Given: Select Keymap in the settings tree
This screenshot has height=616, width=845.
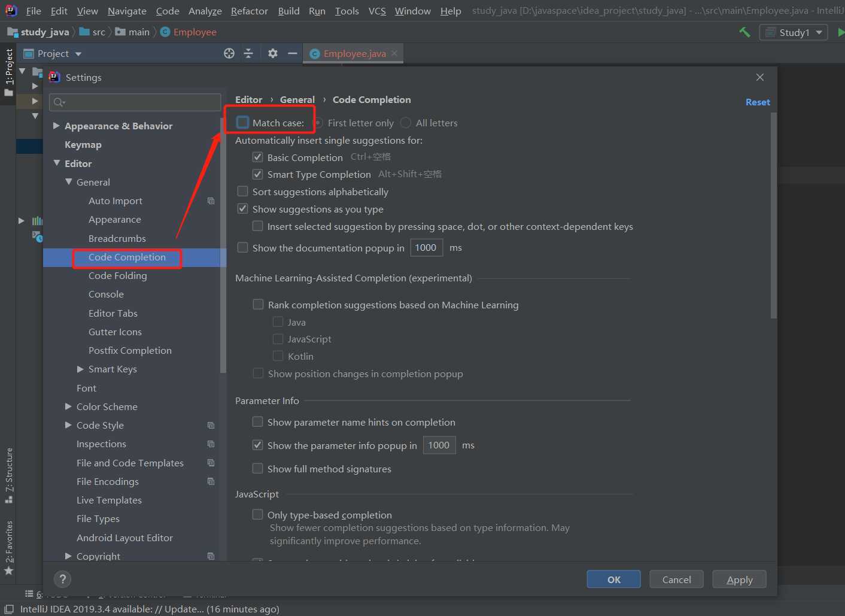Looking at the screenshot, I should [83, 145].
